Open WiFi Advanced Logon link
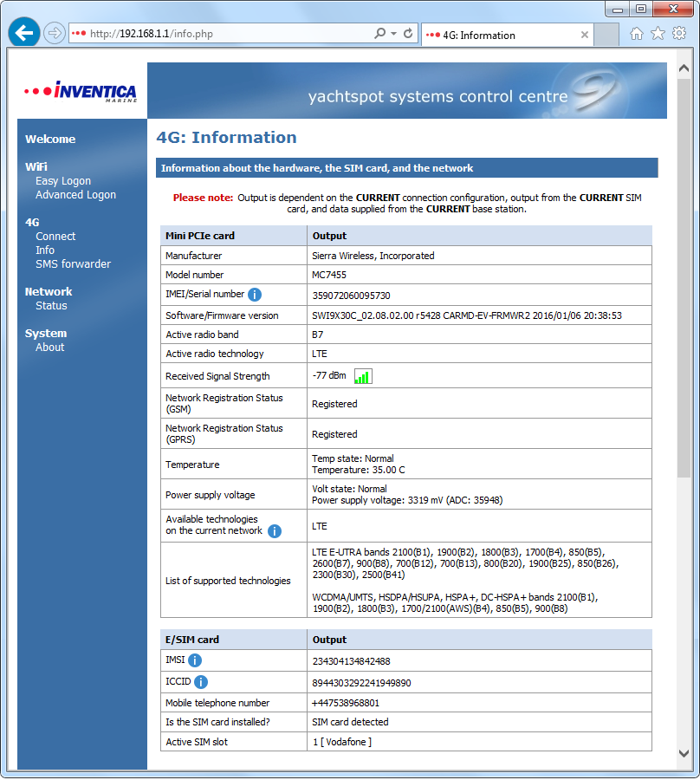Screen dimensions: 700x780 75,195
